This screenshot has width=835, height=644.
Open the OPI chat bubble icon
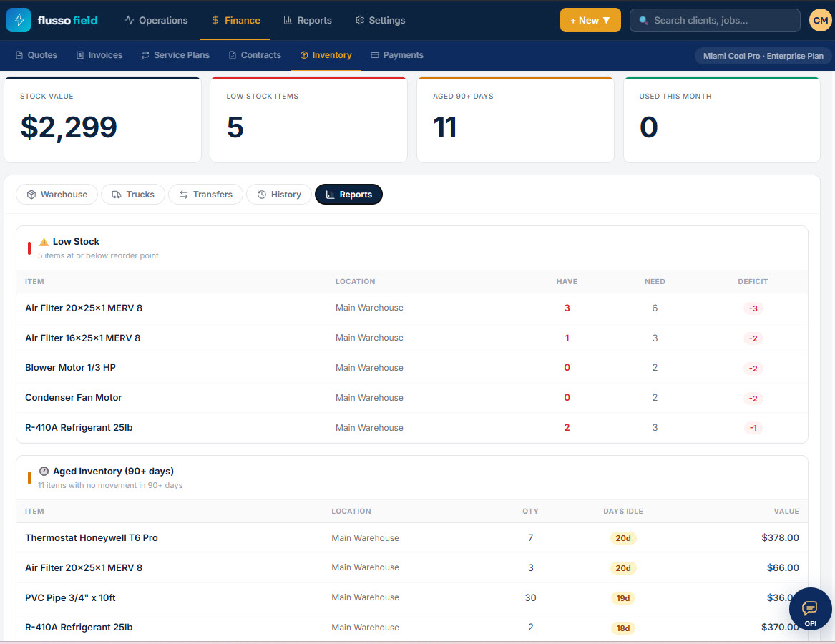point(810,608)
